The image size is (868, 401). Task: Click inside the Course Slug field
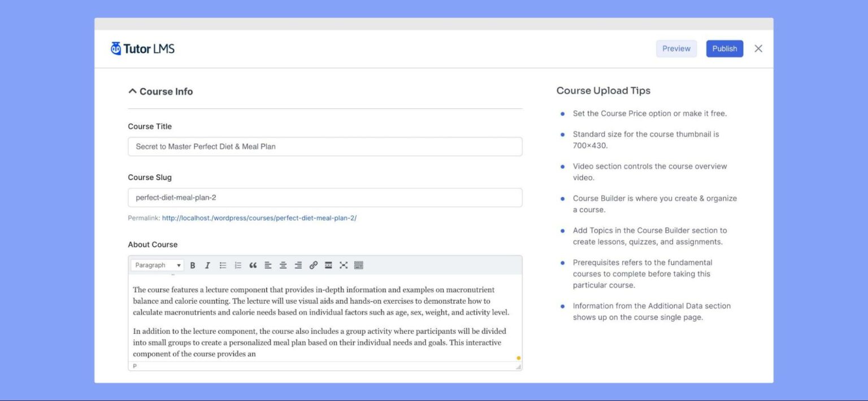pos(325,197)
